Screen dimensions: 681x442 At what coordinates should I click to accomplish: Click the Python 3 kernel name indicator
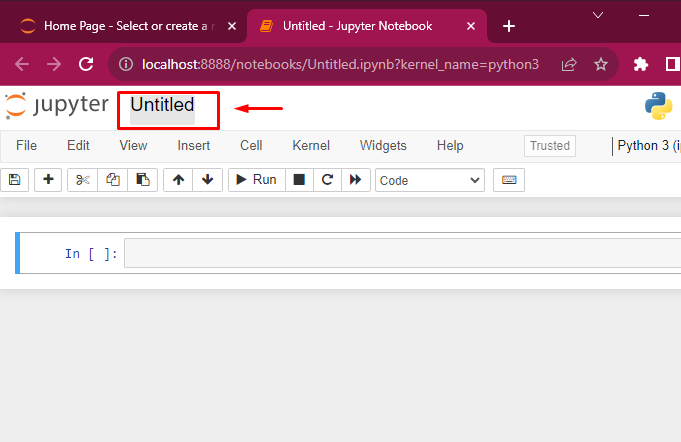point(648,145)
